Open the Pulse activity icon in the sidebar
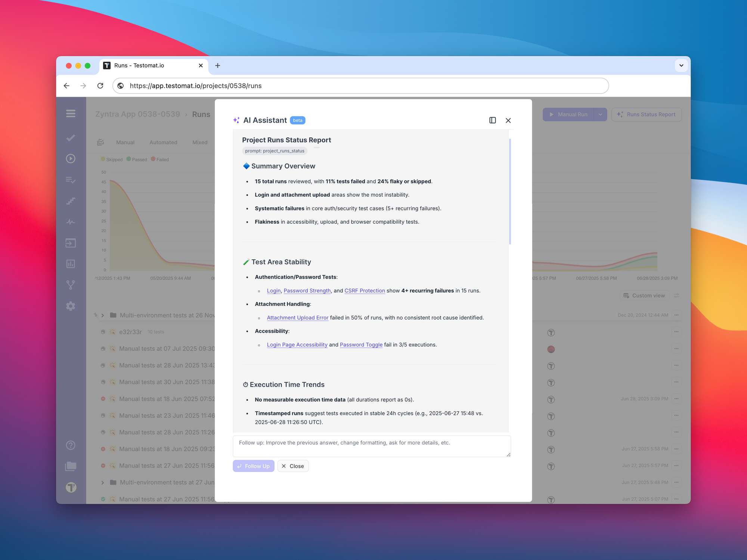The width and height of the screenshot is (747, 560). (x=71, y=222)
